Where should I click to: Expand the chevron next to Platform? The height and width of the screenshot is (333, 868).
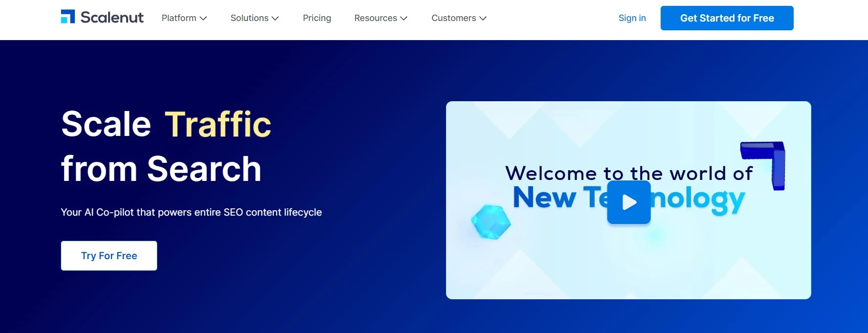click(x=203, y=19)
